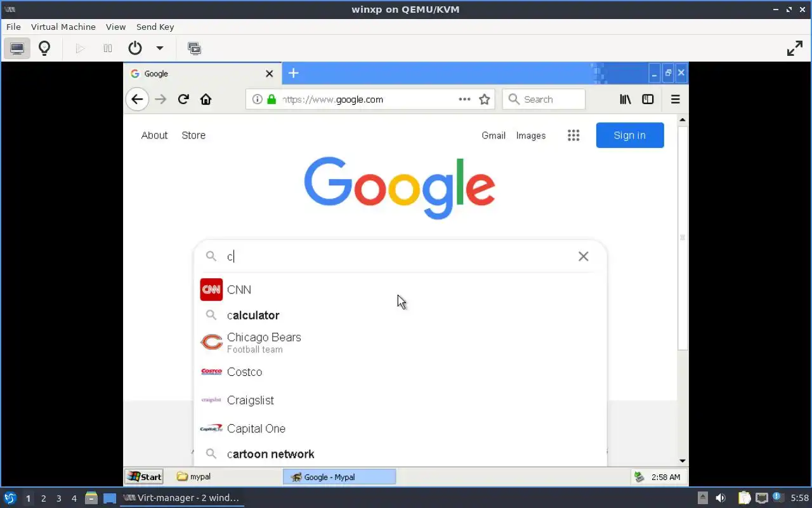This screenshot has width=812, height=508.
Task: Click the XP system tray network icon
Action: click(x=639, y=476)
